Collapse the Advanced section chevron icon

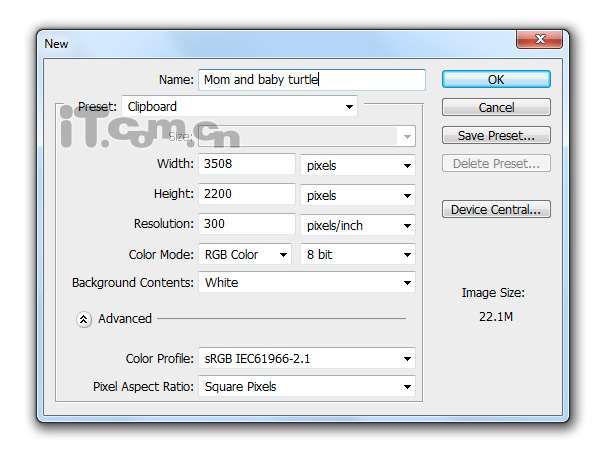(84, 319)
